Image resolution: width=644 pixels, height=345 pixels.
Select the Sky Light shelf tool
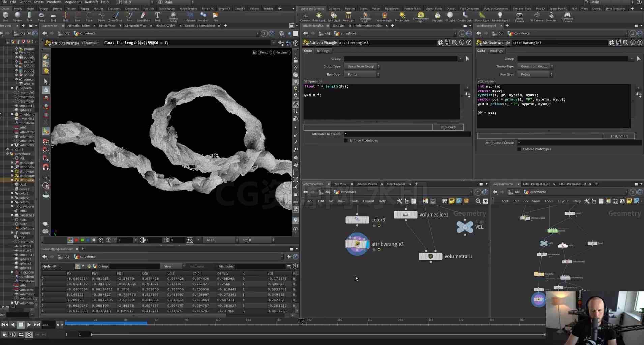[x=437, y=17]
